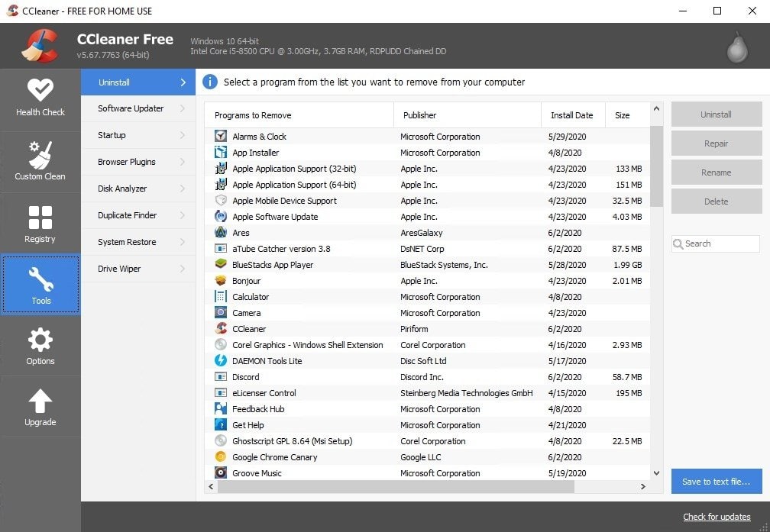Screen dimensions: 770x532
Task: Open the Registry grid icon
Action: click(40, 218)
